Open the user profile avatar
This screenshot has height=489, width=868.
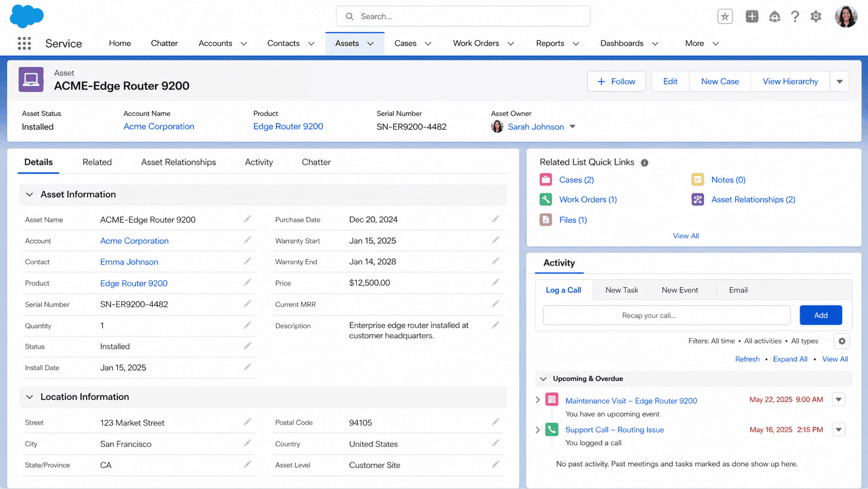coord(846,17)
